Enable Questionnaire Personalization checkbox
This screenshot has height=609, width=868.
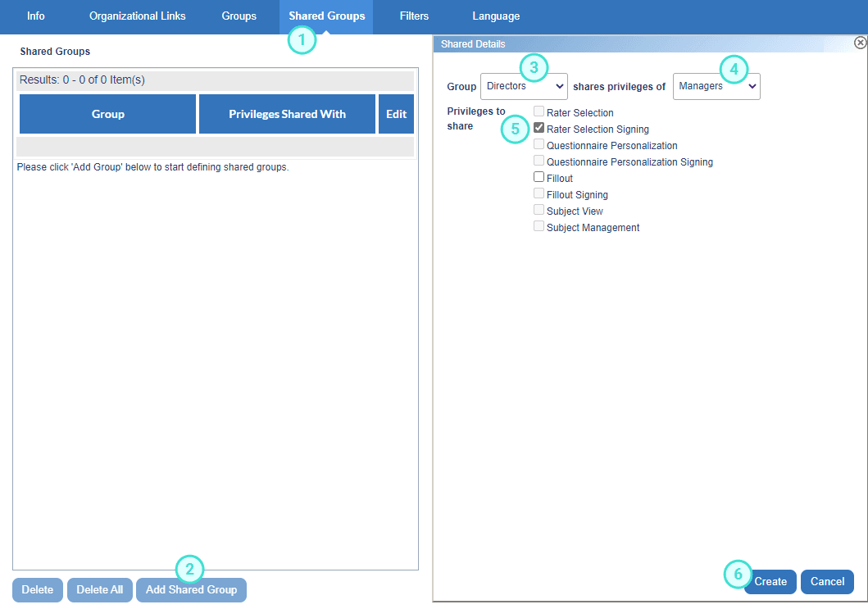[x=539, y=144]
